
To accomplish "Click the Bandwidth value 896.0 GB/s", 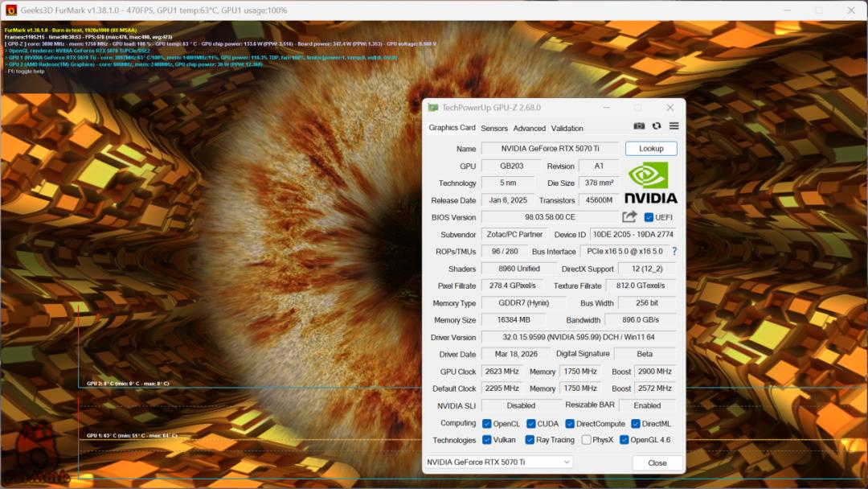I will 641,319.
